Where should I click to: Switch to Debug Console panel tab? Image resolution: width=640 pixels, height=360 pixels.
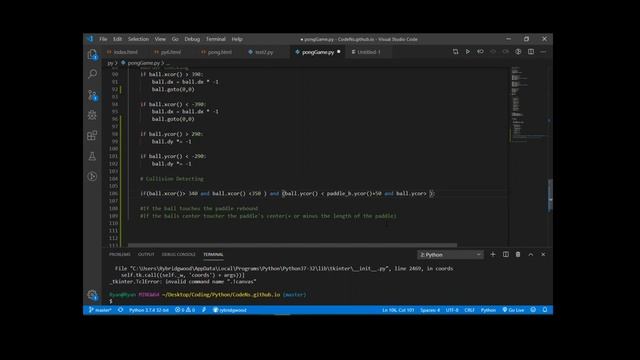coord(178,254)
